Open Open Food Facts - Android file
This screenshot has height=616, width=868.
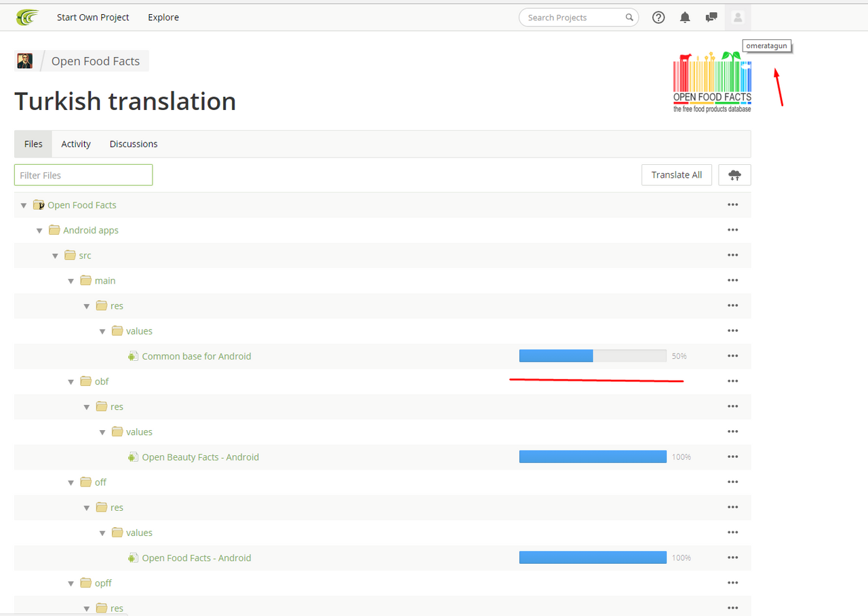(197, 558)
